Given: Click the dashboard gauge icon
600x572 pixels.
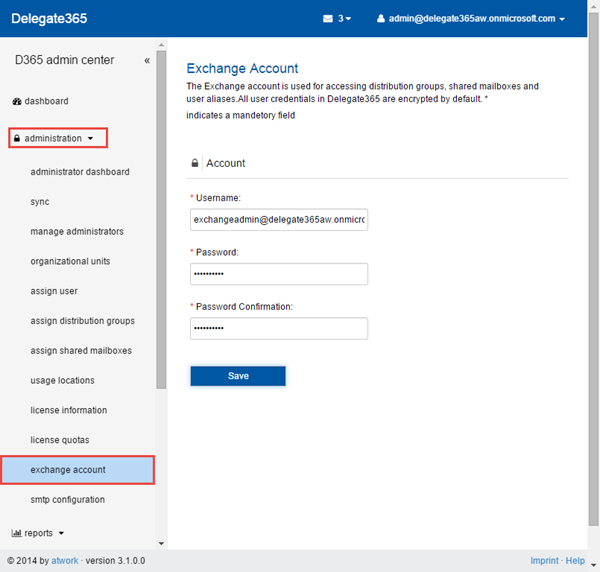Looking at the screenshot, I should [16, 102].
